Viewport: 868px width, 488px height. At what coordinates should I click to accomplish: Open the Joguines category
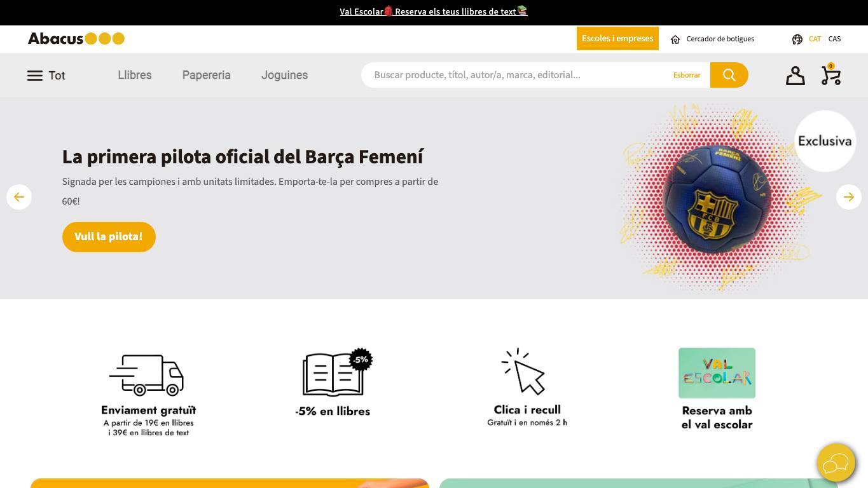[x=284, y=75]
